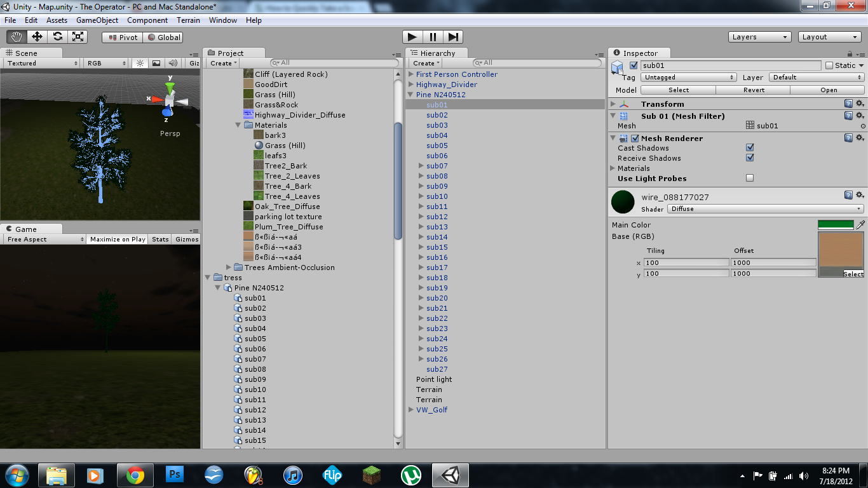Open the Layout dropdown
868x488 pixels.
coord(830,37)
